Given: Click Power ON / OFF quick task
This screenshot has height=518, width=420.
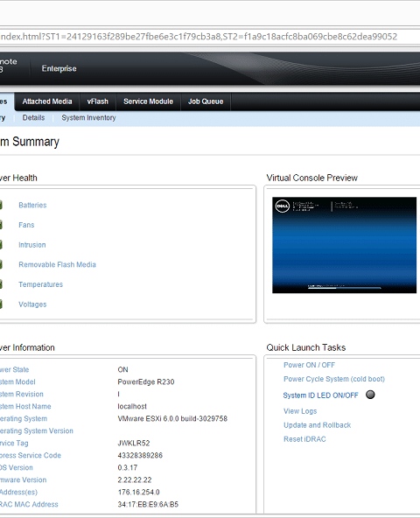Looking at the screenshot, I should 309,365.
